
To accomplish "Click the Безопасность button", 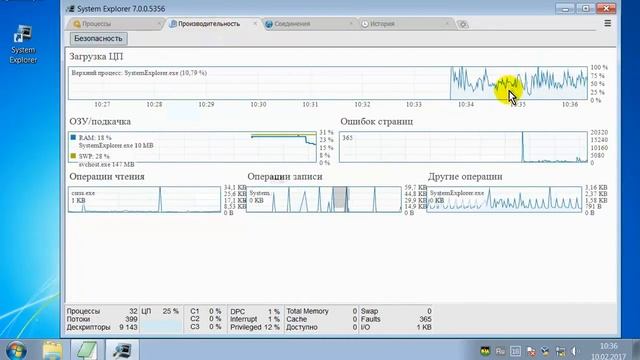I will tap(98, 38).
